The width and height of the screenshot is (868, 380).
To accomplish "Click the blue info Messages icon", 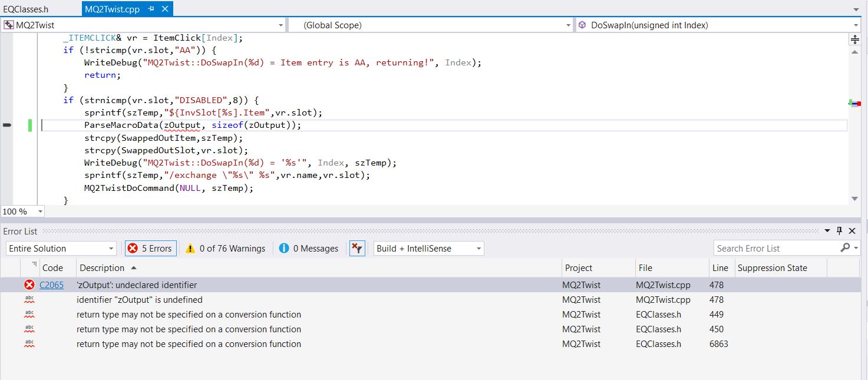I will 284,249.
